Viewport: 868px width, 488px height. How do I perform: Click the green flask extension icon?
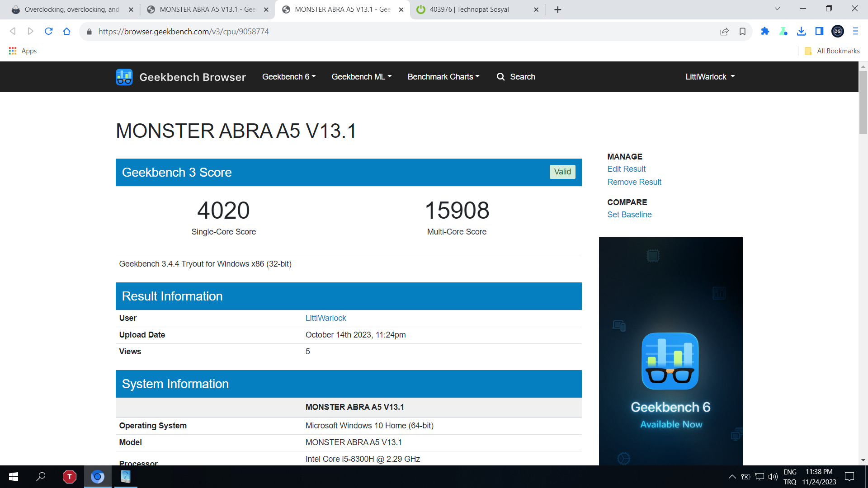point(783,31)
